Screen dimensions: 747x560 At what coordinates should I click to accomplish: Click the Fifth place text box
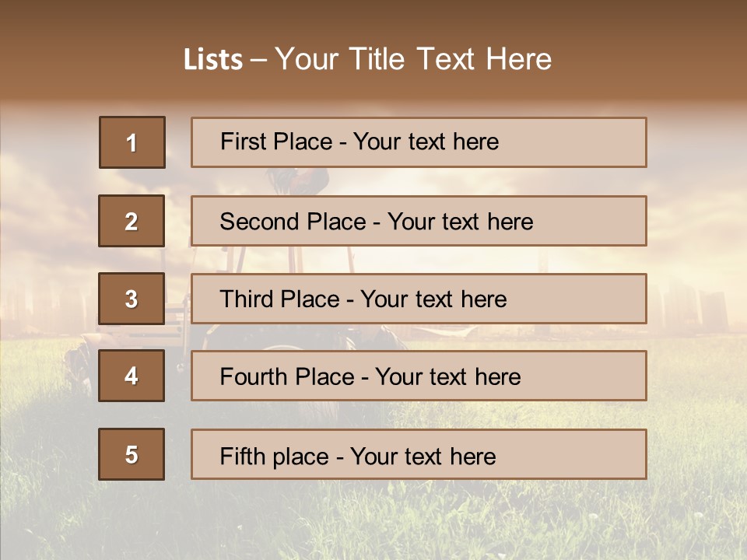pyautogui.click(x=419, y=454)
